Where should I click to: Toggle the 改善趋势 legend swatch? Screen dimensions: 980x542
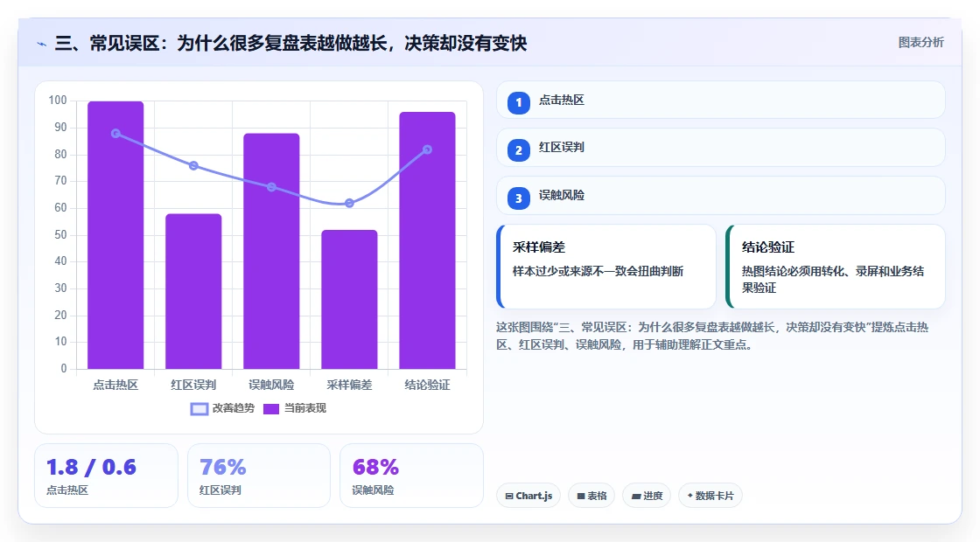pos(199,409)
